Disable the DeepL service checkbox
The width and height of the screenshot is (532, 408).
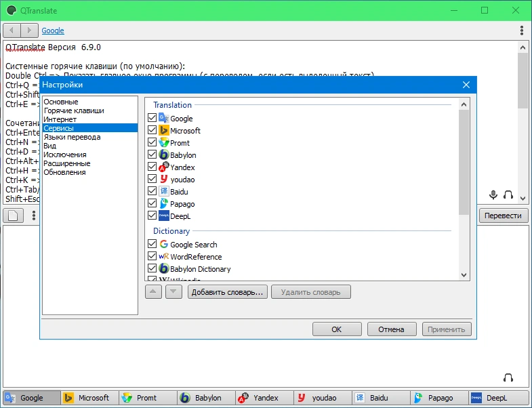(152, 216)
